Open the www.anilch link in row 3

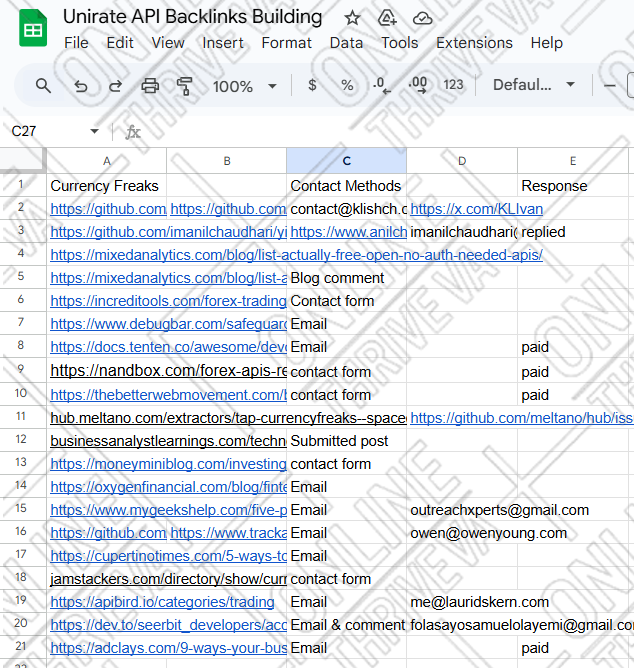(349, 232)
